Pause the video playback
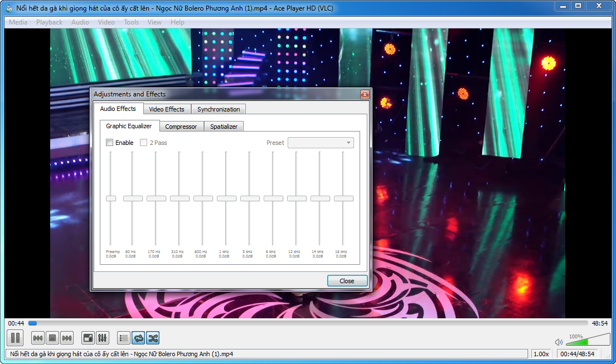616x364 pixels. pos(15,338)
